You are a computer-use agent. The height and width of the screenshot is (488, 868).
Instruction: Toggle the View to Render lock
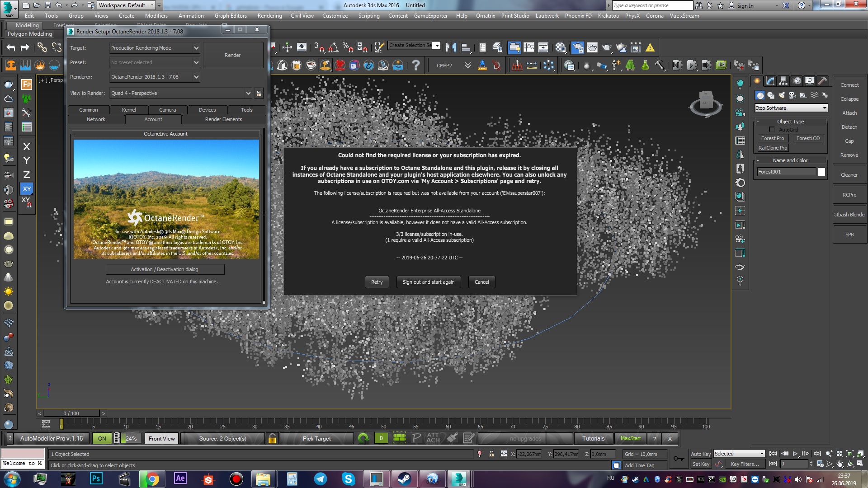259,94
